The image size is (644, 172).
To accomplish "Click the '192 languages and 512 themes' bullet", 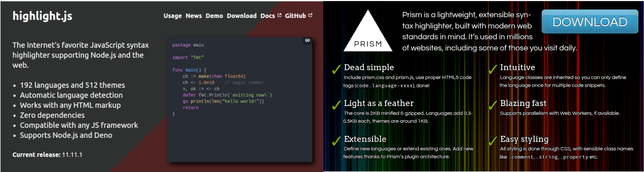I will click(72, 85).
